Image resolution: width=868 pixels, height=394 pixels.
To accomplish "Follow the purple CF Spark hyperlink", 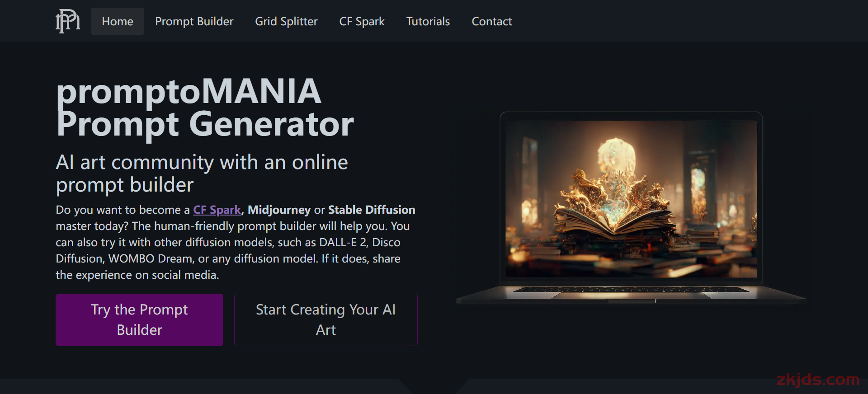I will click(x=217, y=210).
